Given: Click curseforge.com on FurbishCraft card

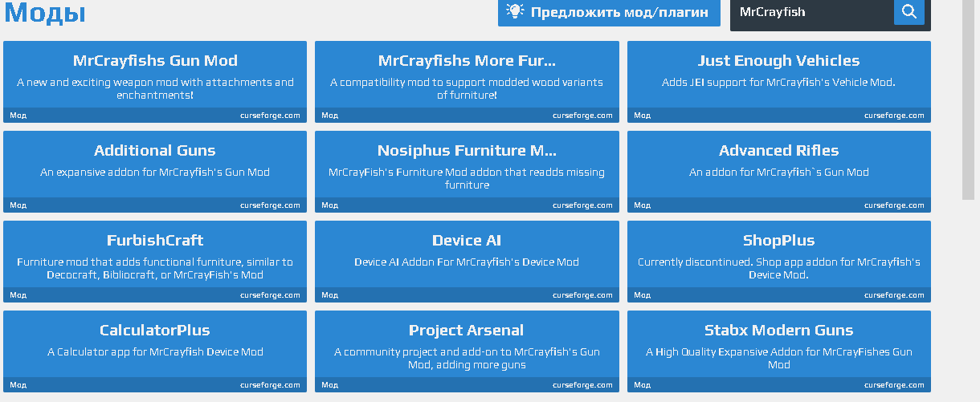Looking at the screenshot, I should pyautogui.click(x=270, y=295).
